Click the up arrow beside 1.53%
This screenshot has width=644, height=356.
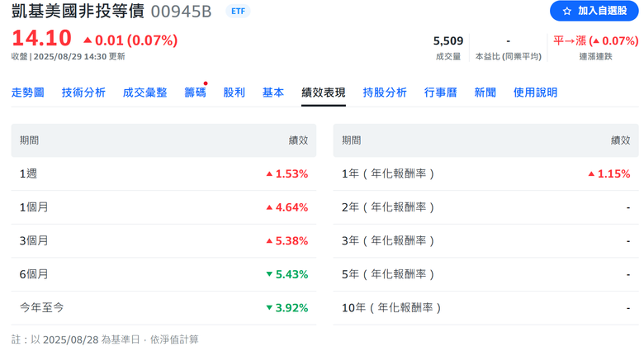[x=269, y=174]
